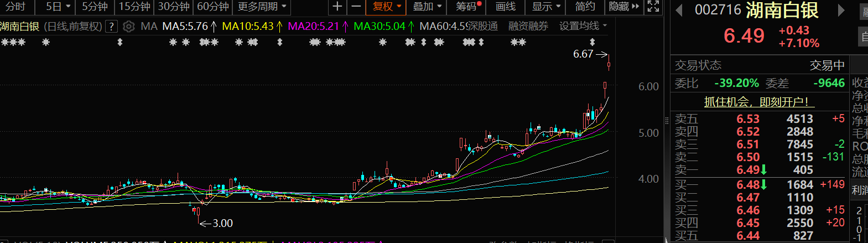868x243 pixels.
Task: Click 卖三 volume 7845
Action: tap(800, 144)
